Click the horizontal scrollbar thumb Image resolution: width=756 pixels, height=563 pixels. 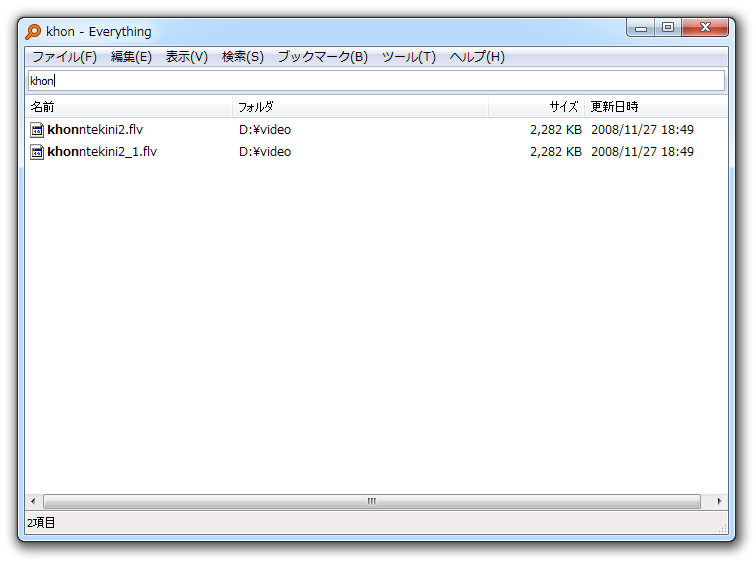(372, 501)
